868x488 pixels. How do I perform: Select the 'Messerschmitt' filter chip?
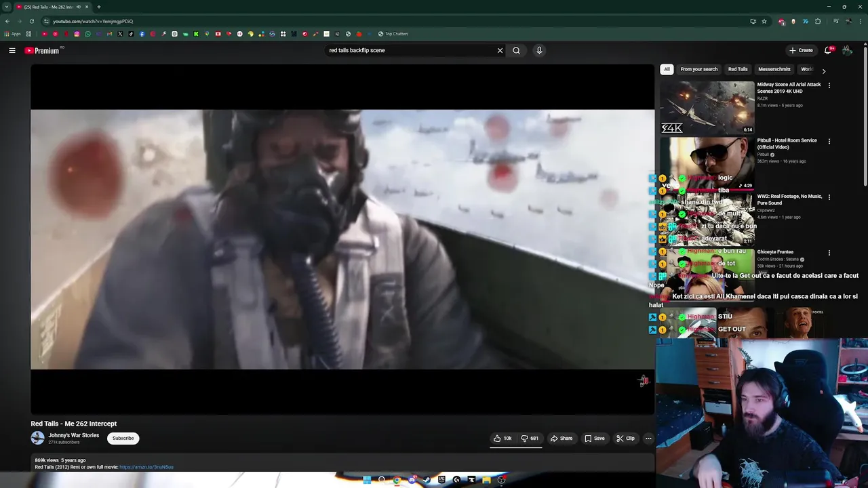point(774,69)
